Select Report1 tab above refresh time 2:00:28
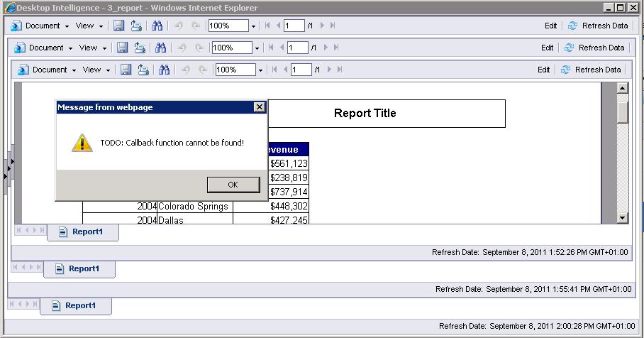Viewport: 644px width, 338px height. click(x=76, y=306)
